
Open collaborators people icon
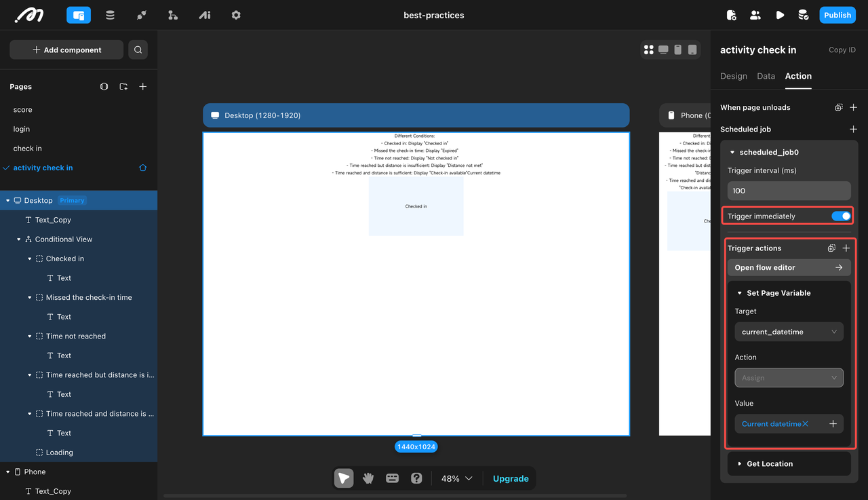755,15
